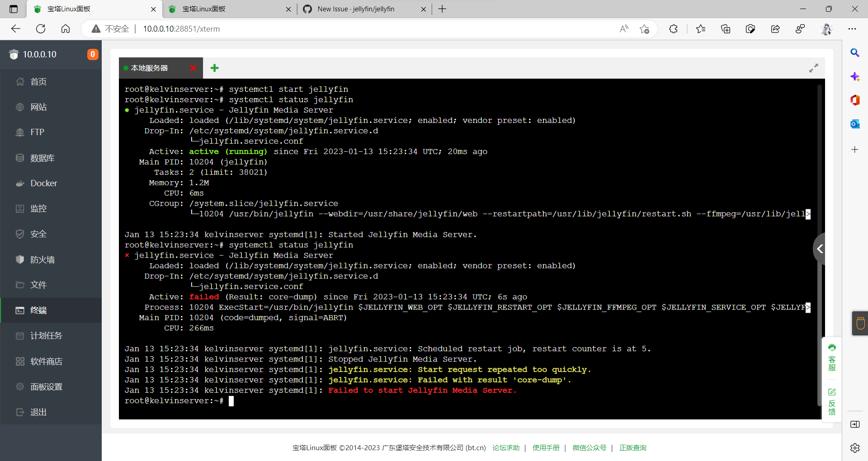Screen dimensions: 868x461
Task: Select the 本地服务器 terminal tab
Action: 149,68
